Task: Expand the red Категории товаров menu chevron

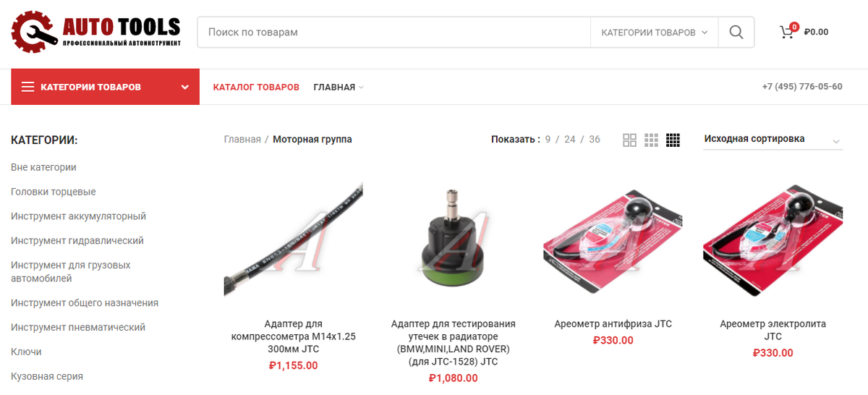Action: [185, 88]
